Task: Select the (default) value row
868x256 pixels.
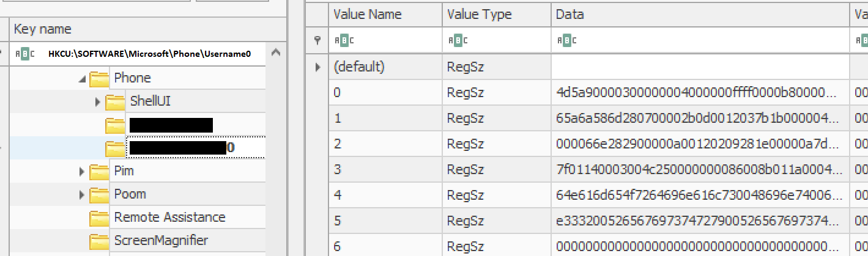Action: pos(587,67)
